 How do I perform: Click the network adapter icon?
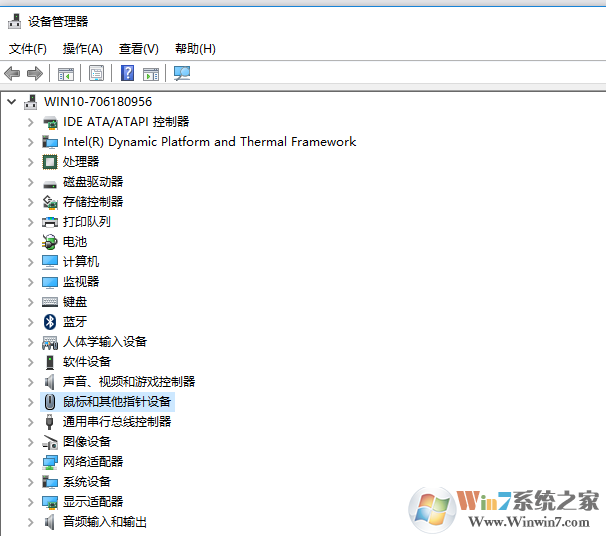click(50, 462)
